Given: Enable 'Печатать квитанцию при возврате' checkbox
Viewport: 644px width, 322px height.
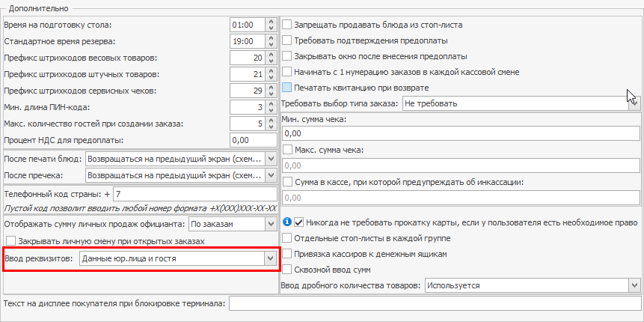Looking at the screenshot, I should click(x=287, y=88).
